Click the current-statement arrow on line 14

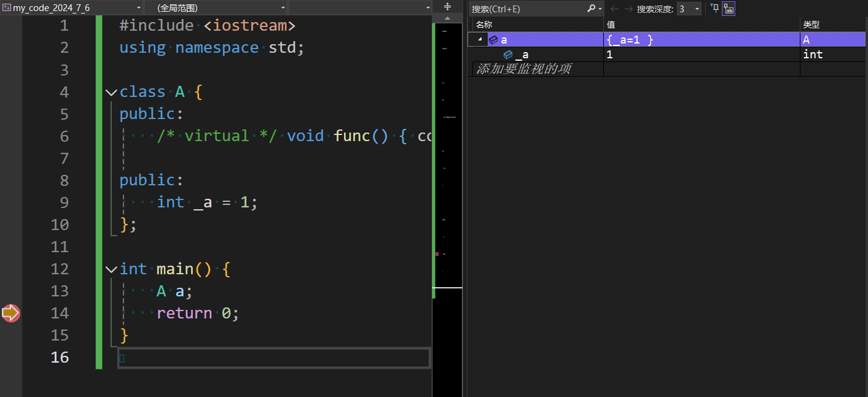pos(10,313)
